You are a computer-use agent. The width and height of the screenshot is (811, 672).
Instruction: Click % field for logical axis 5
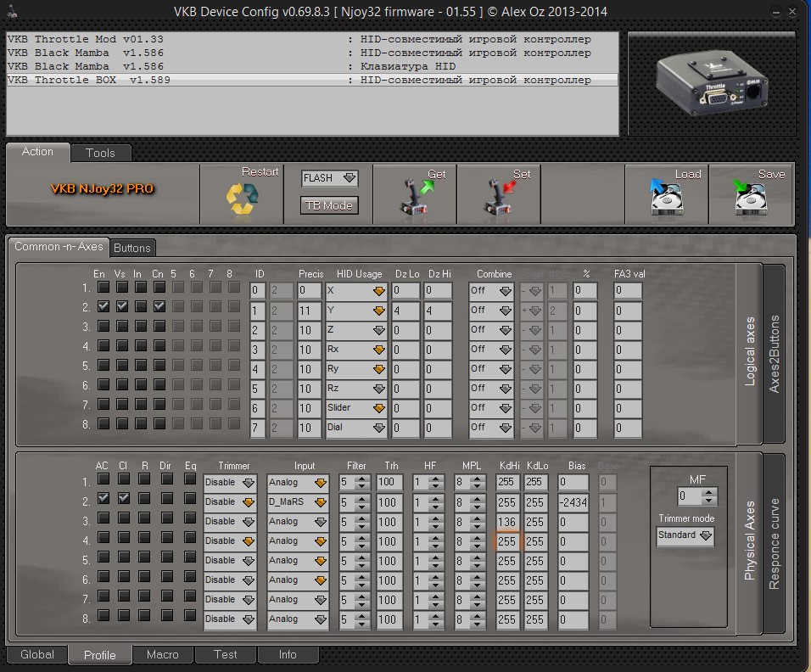585,369
